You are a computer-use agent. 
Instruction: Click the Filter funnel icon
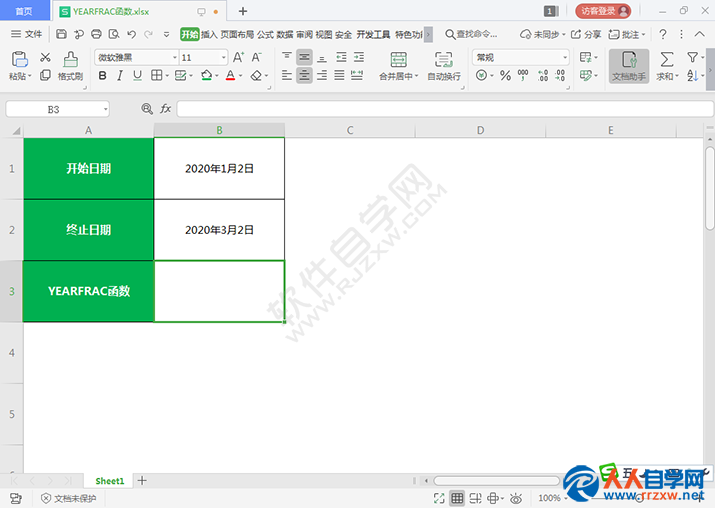[x=692, y=57]
